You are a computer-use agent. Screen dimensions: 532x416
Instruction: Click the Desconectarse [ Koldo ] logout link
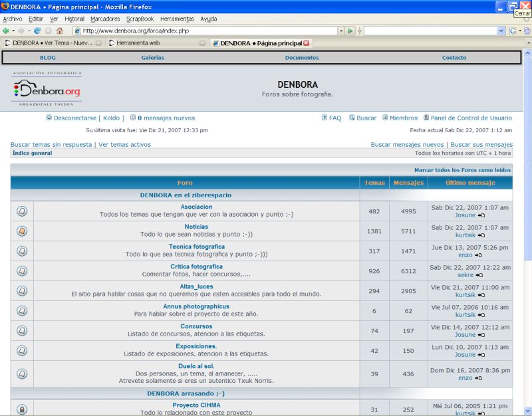click(x=86, y=118)
